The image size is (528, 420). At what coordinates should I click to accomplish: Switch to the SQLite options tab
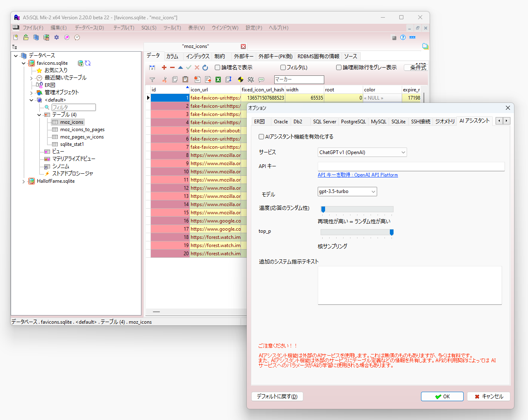tap(398, 121)
